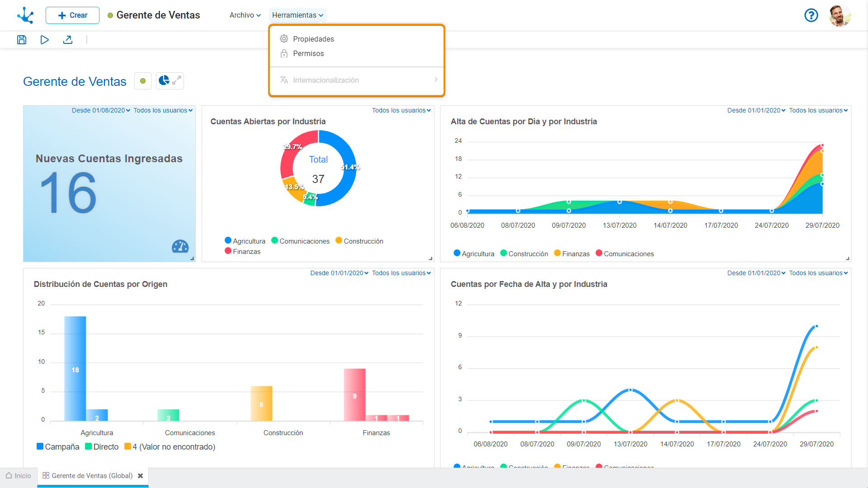868x488 pixels.
Task: Close the Gerente de Ventas (Global) tab
Action: [x=141, y=476]
